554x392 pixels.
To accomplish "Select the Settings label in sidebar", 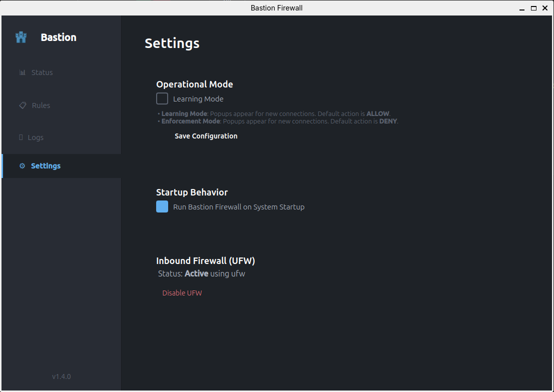I will coord(46,166).
